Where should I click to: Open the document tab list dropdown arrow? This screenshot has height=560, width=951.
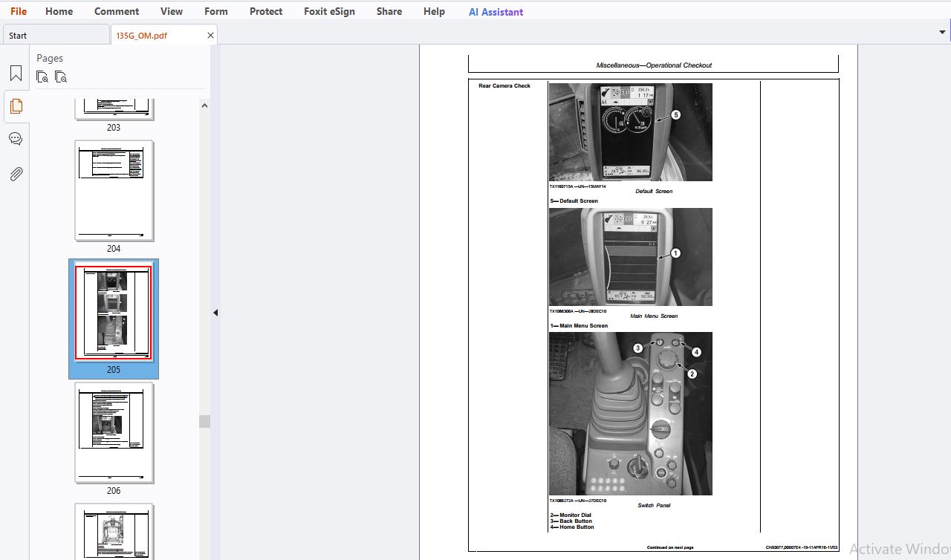(x=942, y=32)
